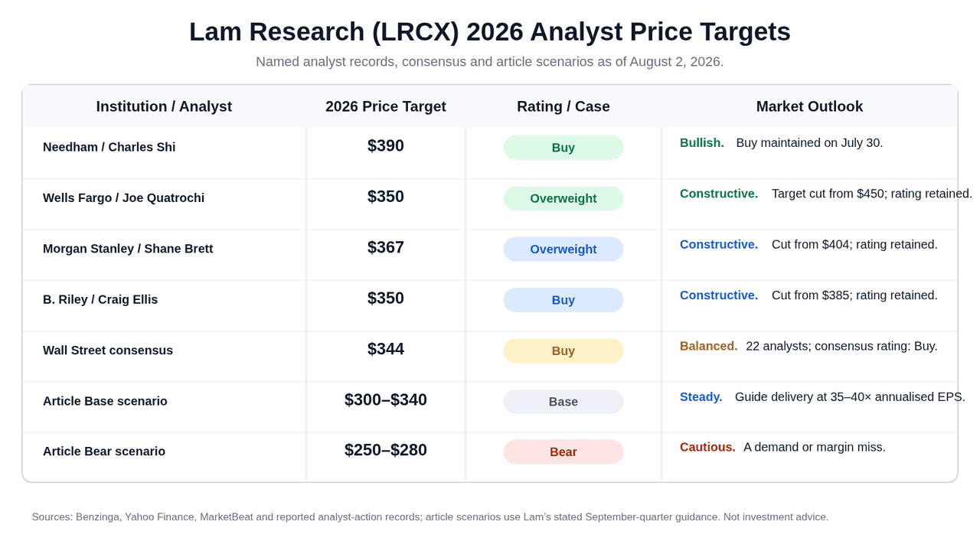
Task: Click B. Riley's Buy rating badge
Action: click(x=563, y=300)
